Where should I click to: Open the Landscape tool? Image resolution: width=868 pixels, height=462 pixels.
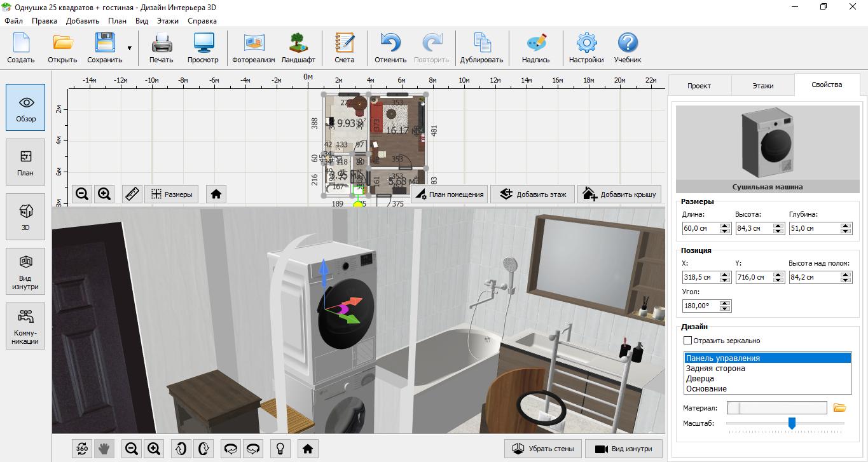pos(298,48)
